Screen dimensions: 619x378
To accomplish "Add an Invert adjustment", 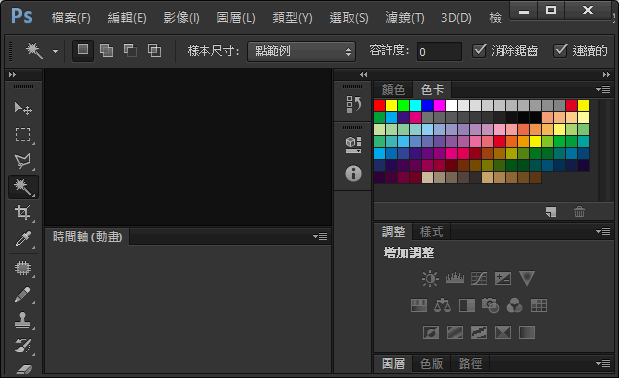I will pyautogui.click(x=431, y=332).
